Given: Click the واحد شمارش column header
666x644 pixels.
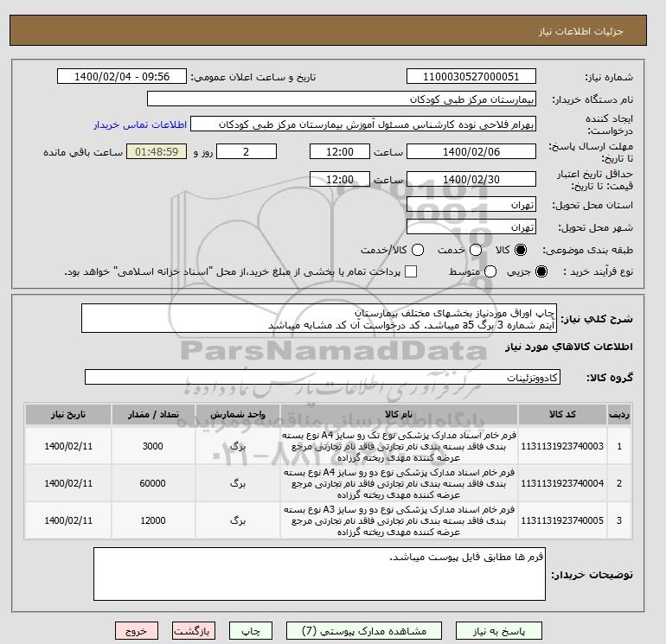Looking at the screenshot, I should tap(238, 415).
